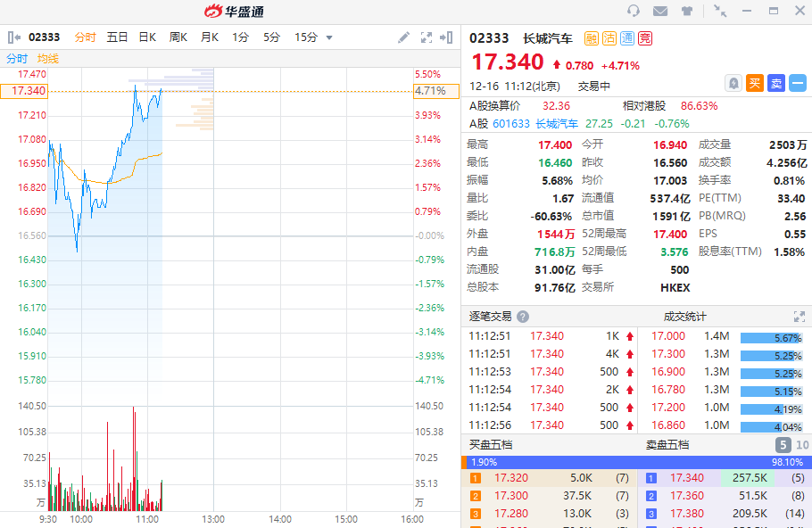
Task: Remove stock from watchlist minus button
Action: pyautogui.click(x=798, y=83)
